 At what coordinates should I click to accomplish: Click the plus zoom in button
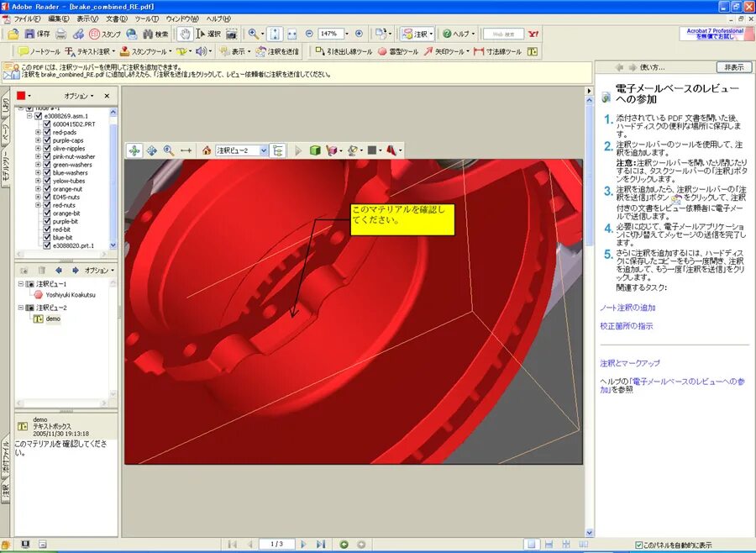click(359, 34)
